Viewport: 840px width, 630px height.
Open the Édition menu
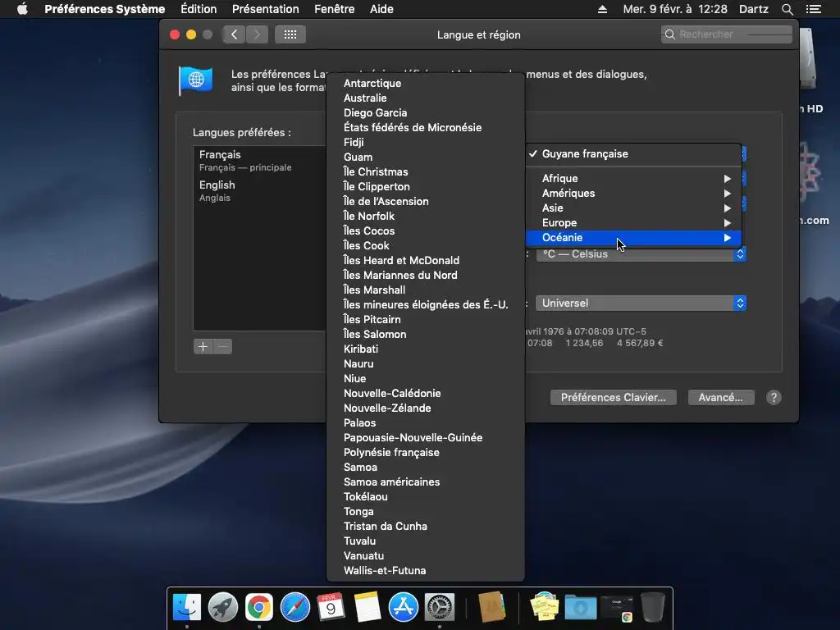pyautogui.click(x=199, y=9)
